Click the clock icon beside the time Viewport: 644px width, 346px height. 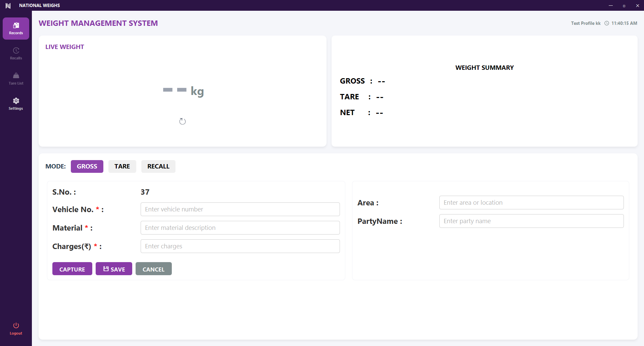pyautogui.click(x=607, y=23)
